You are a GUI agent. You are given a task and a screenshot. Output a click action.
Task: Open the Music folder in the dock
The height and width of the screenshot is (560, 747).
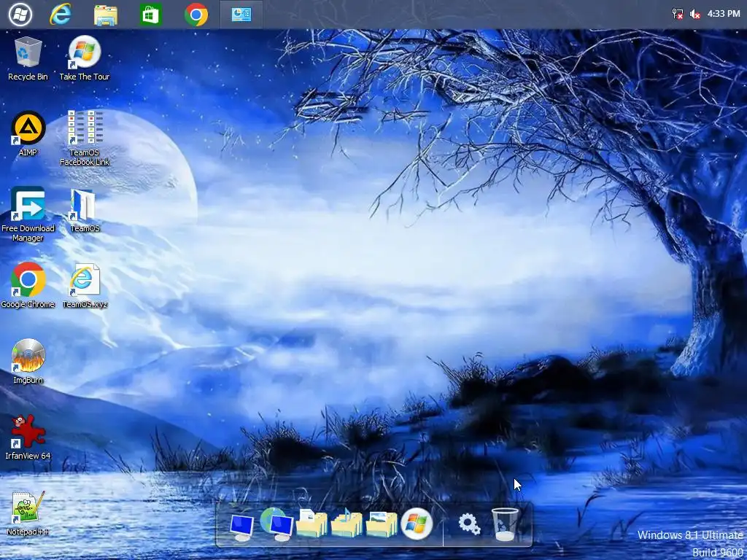[347, 523]
